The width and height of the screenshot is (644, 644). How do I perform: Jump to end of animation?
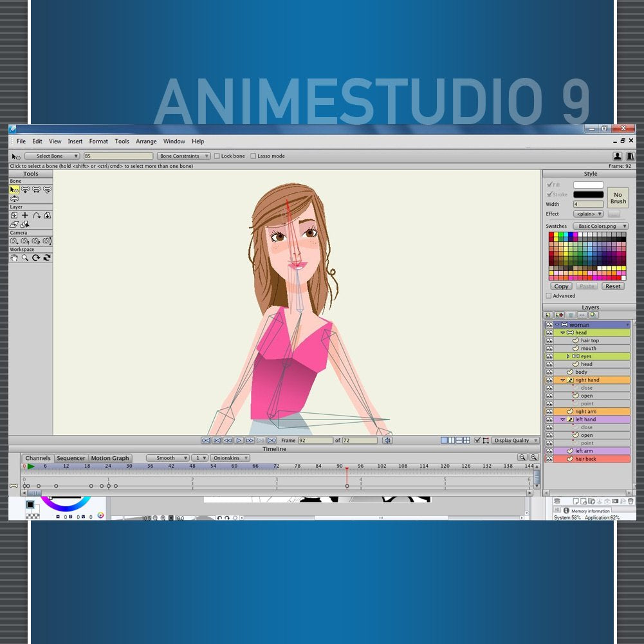[x=272, y=440]
